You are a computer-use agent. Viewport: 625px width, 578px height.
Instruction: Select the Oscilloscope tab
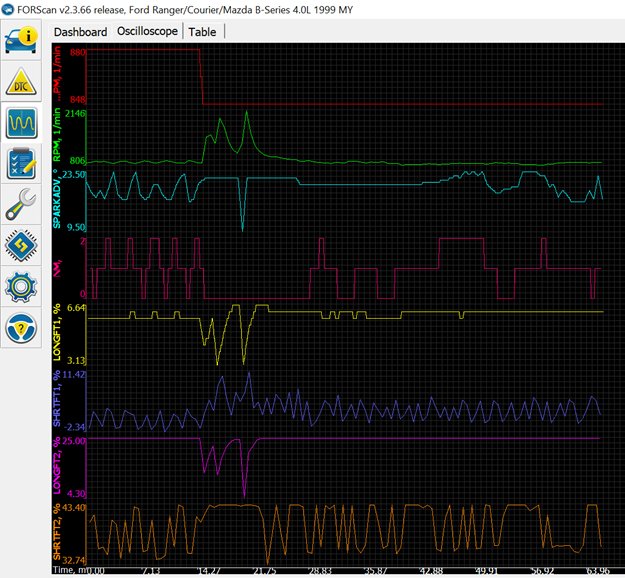tap(147, 31)
